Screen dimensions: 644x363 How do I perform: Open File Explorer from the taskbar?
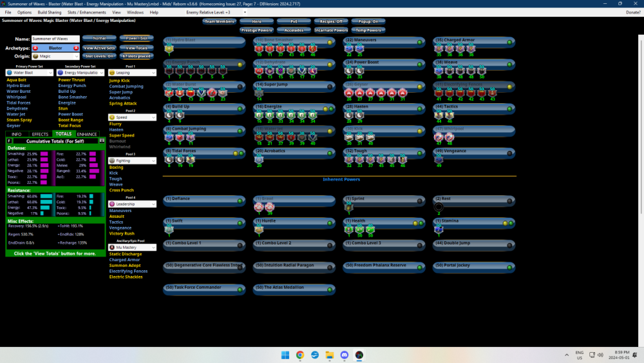329,355
